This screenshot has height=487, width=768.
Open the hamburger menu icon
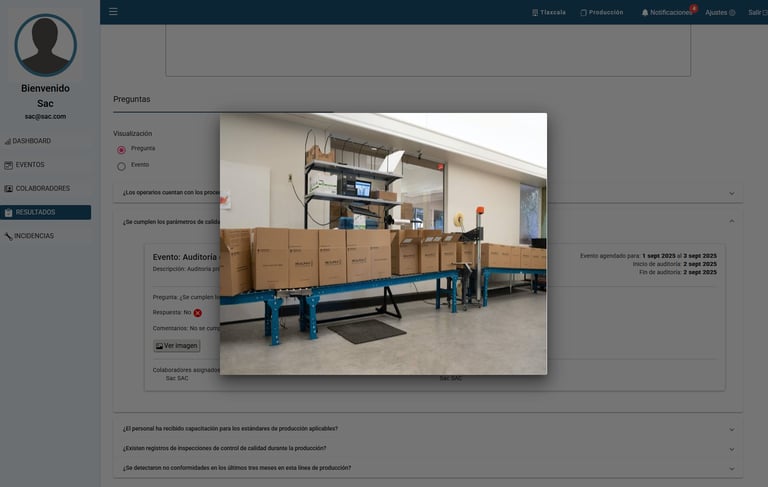pyautogui.click(x=113, y=11)
